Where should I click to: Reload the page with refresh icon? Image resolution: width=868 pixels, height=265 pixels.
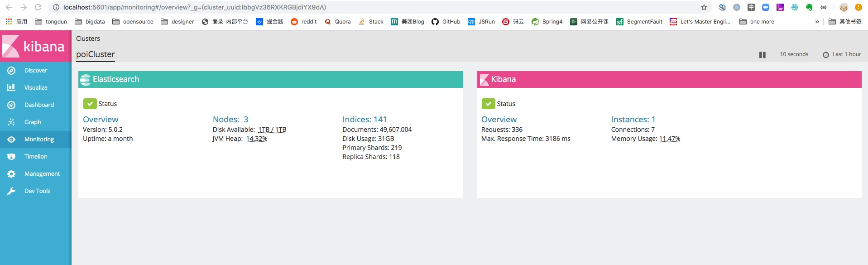[x=38, y=7]
